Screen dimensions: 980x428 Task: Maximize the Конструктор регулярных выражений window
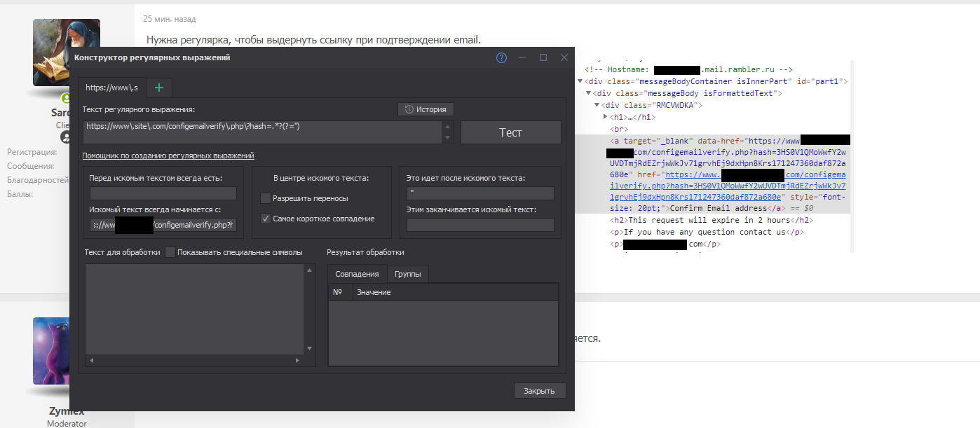(x=543, y=57)
